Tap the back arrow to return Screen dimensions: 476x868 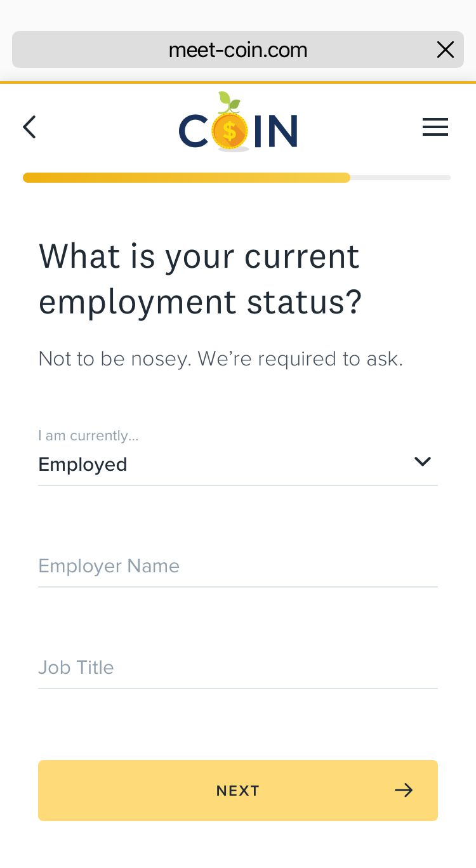click(29, 127)
